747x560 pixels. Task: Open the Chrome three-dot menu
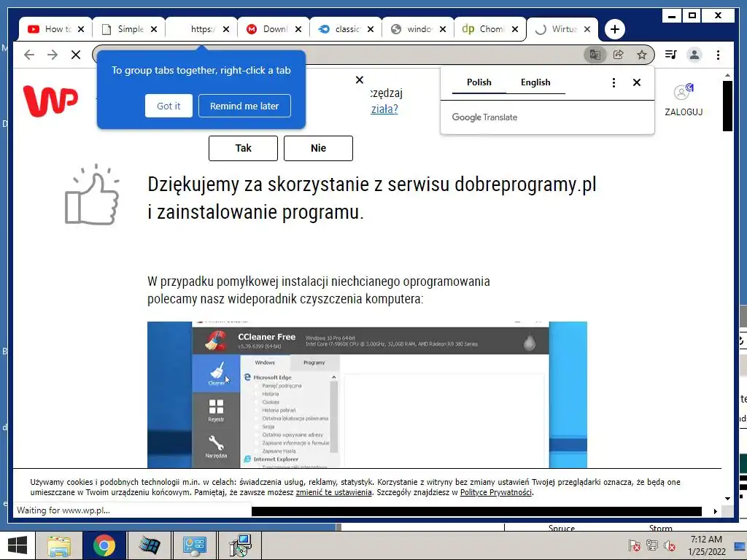click(x=718, y=55)
